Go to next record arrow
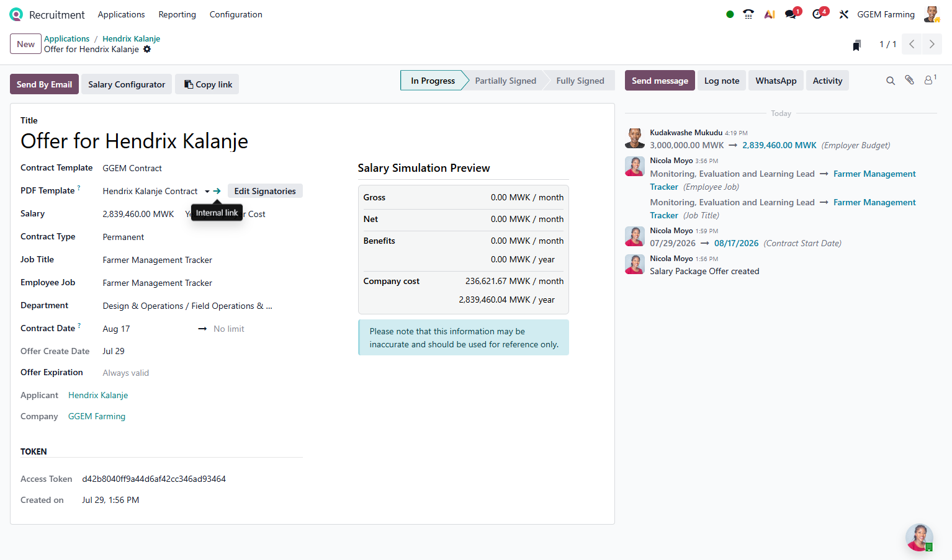The height and width of the screenshot is (560, 952). [x=932, y=44]
